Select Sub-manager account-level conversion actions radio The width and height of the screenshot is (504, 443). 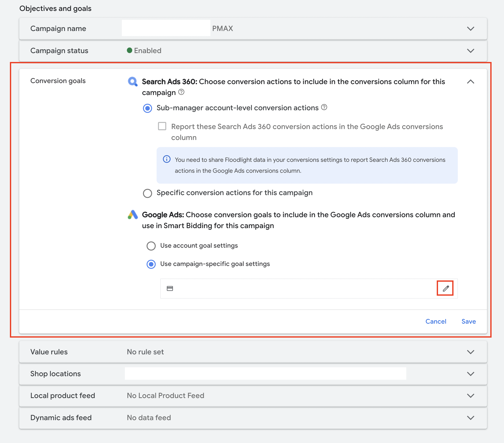(147, 108)
